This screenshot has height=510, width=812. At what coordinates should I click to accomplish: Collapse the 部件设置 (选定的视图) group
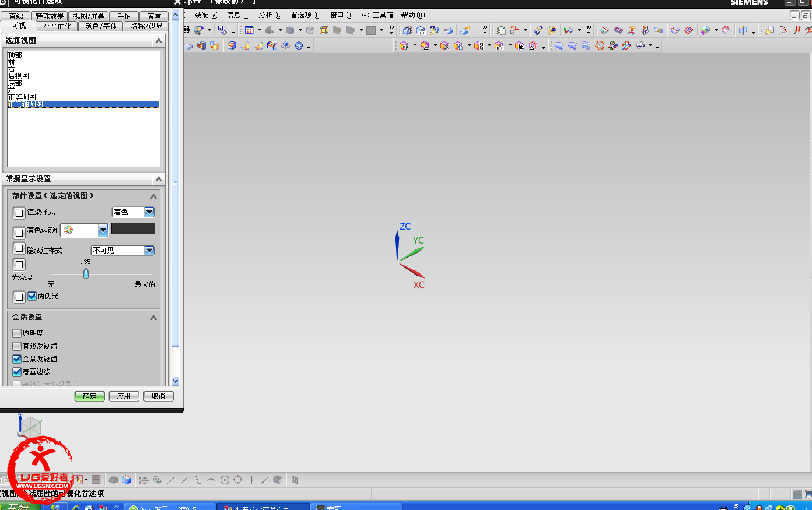[153, 196]
